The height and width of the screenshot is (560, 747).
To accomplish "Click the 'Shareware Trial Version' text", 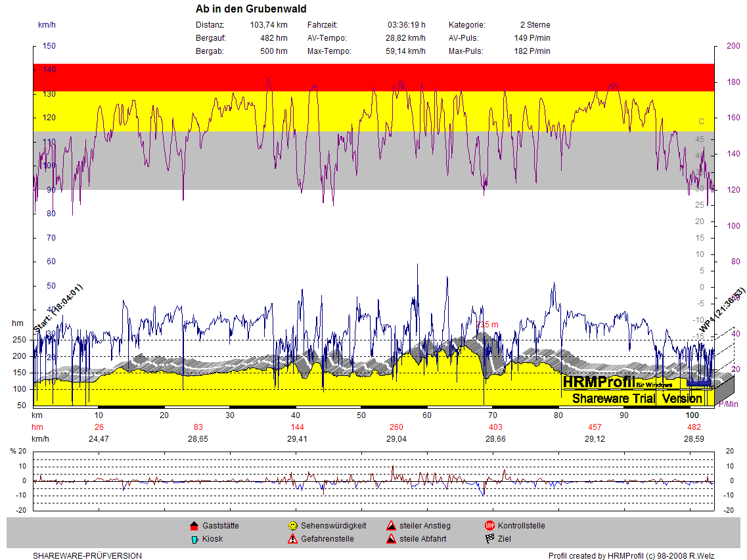I will click(x=637, y=398).
